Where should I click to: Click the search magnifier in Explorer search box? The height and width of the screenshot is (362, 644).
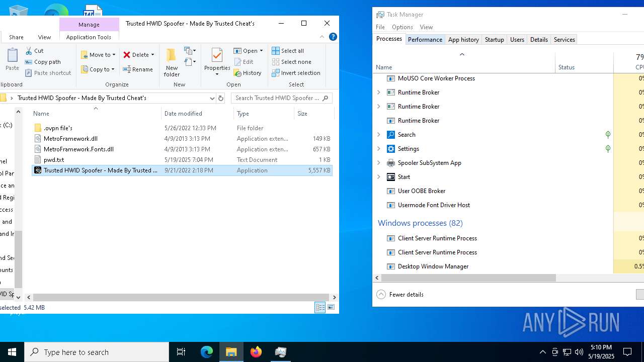[x=326, y=98]
